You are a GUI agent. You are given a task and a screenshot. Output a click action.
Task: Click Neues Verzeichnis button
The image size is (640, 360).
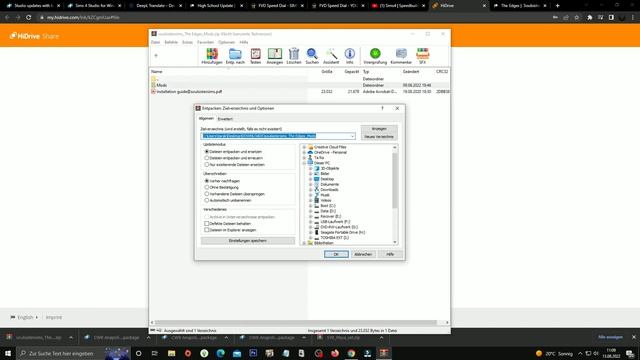(379, 137)
